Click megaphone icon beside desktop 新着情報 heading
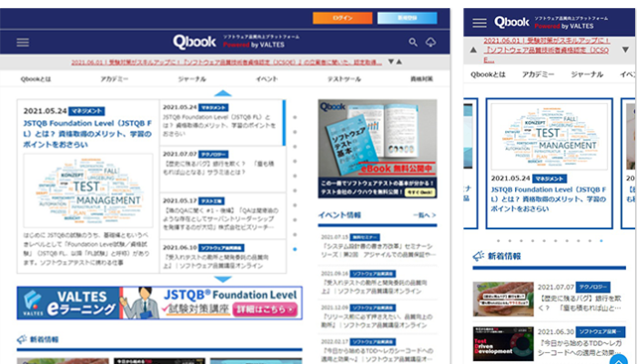Image resolution: width=637 pixels, height=364 pixels. tap(22, 339)
